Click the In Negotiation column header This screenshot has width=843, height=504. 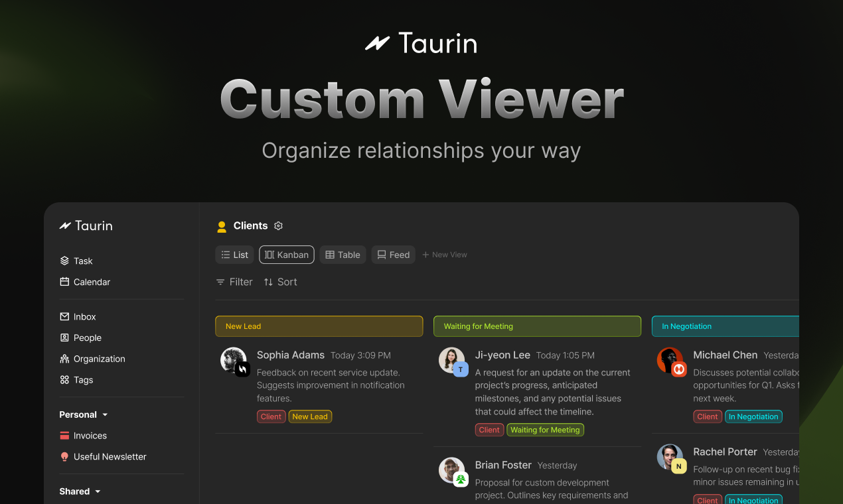click(726, 326)
